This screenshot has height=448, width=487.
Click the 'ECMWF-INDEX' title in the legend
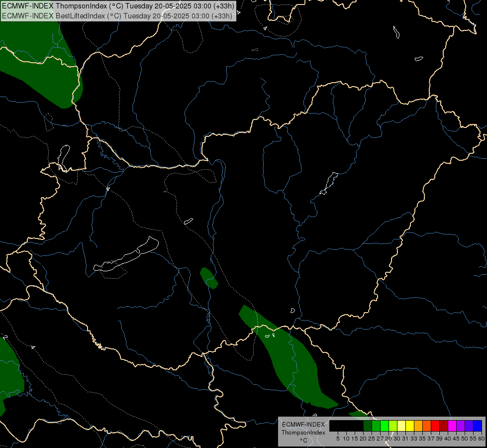pos(303,425)
